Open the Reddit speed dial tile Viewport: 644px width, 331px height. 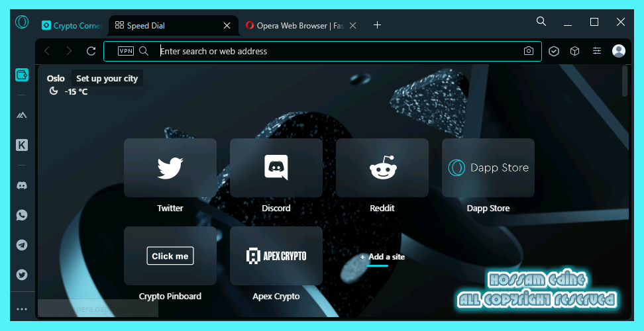click(x=382, y=167)
